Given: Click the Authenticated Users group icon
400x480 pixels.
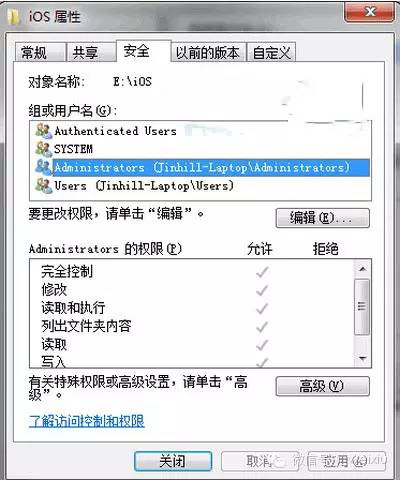Looking at the screenshot, I should [44, 131].
